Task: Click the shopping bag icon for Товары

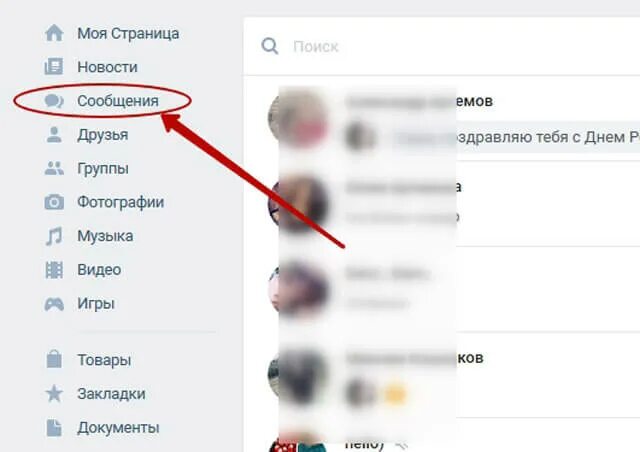Action: click(x=54, y=359)
